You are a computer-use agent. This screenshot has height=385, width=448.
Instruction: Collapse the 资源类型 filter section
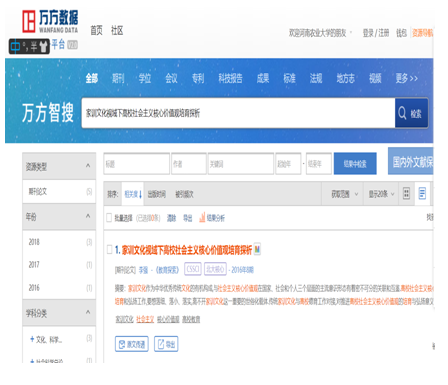point(88,166)
